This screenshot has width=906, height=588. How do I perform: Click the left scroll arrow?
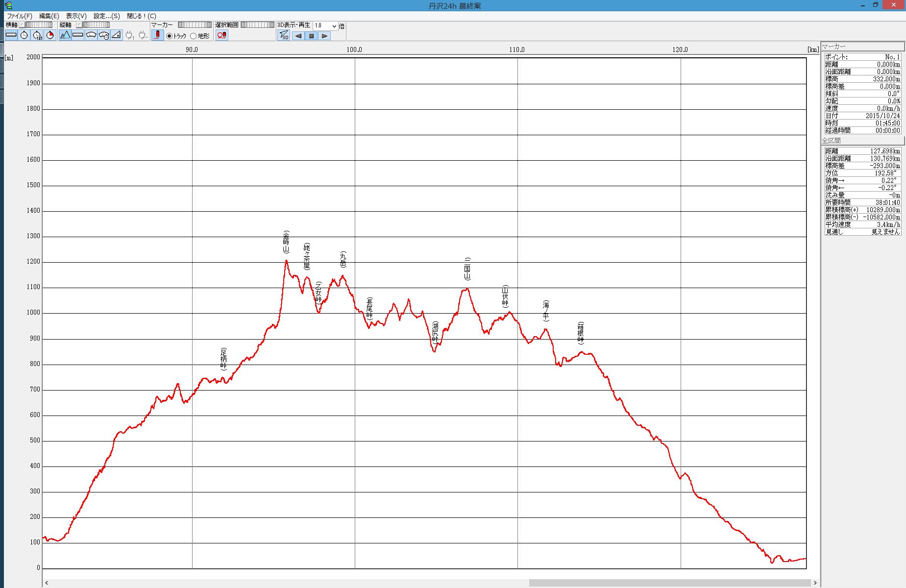47,583
